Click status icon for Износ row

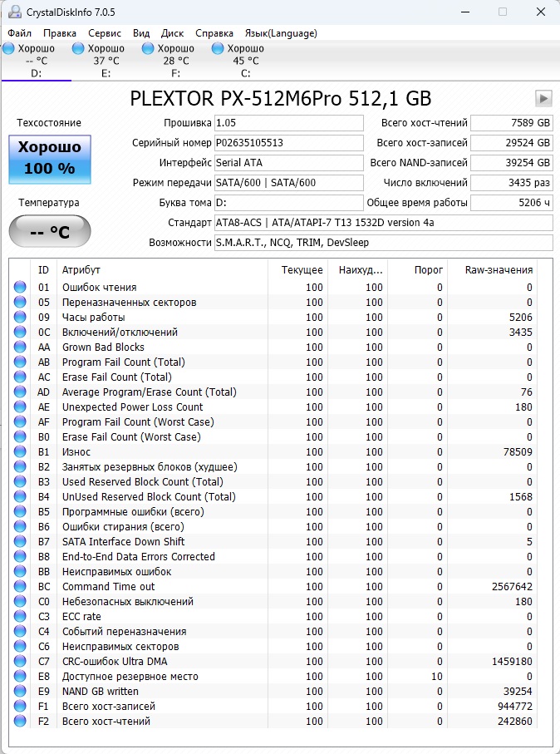(20, 451)
